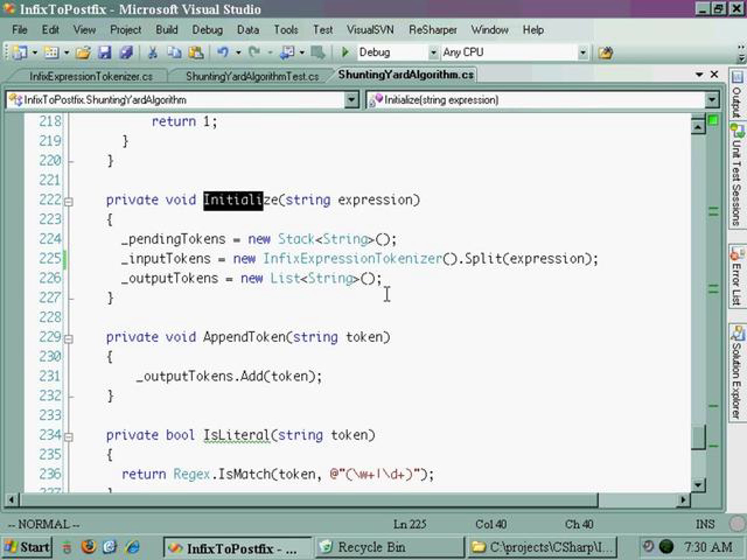The image size is (747, 560).
Task: Collapse the Initialize method at line 222
Action: [68, 202]
